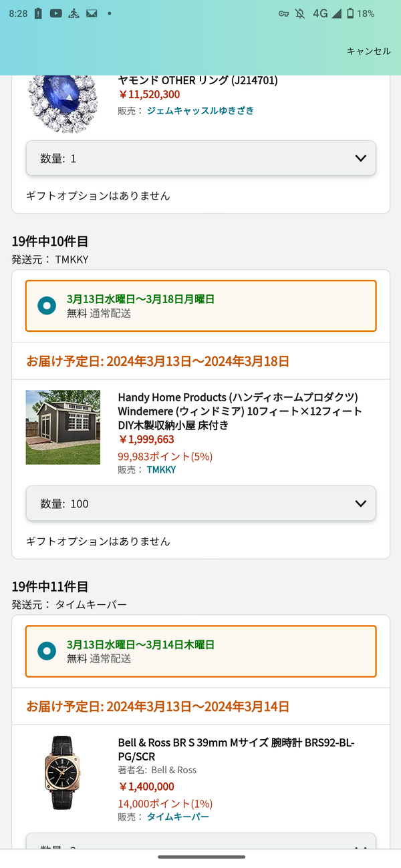The image size is (401, 868).
Task: Open the Windemere shed product image
Action: (x=63, y=427)
